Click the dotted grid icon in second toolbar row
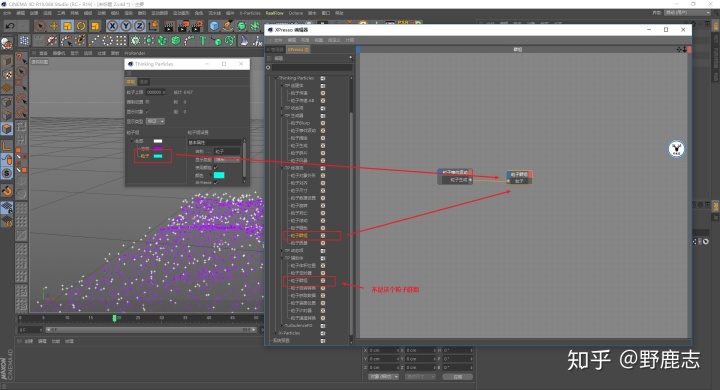Screen dimensions: 720x390 [x=121, y=41]
